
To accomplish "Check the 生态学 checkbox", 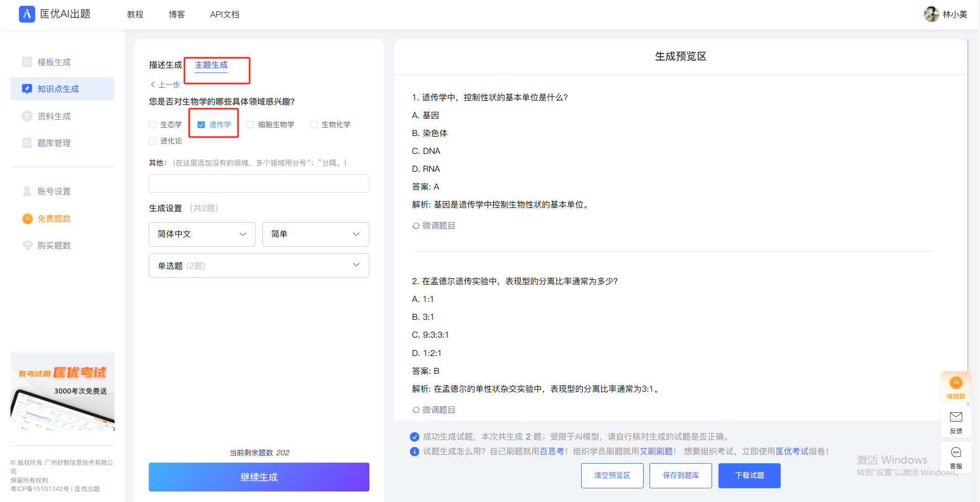I will coord(152,124).
